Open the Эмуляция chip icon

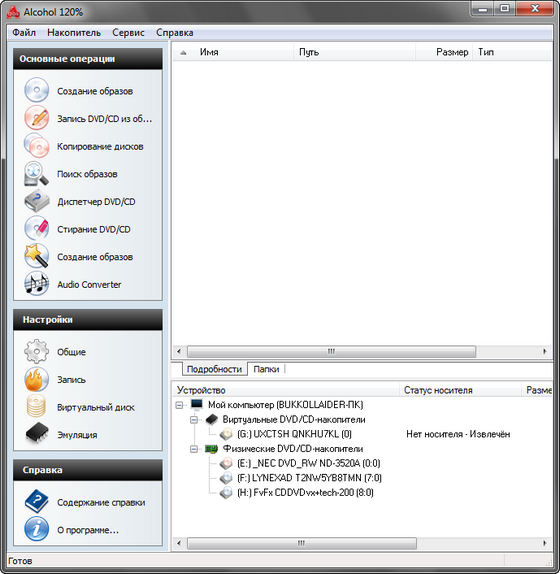[37, 434]
